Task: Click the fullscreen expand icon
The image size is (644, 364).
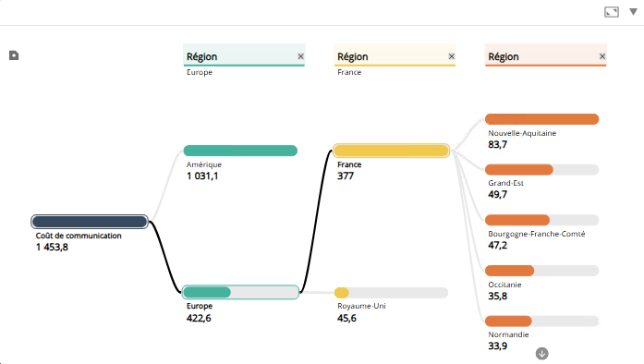Action: tap(612, 12)
